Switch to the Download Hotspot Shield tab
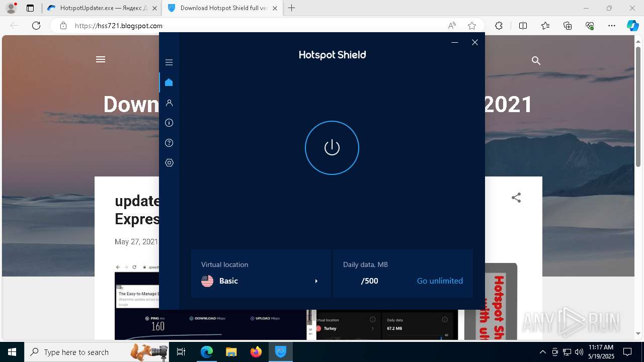 pyautogui.click(x=222, y=8)
